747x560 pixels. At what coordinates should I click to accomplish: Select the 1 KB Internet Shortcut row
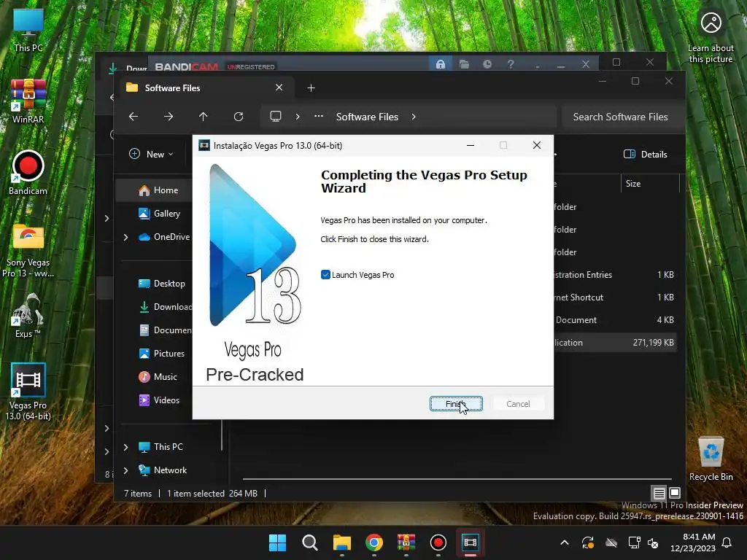coord(615,297)
